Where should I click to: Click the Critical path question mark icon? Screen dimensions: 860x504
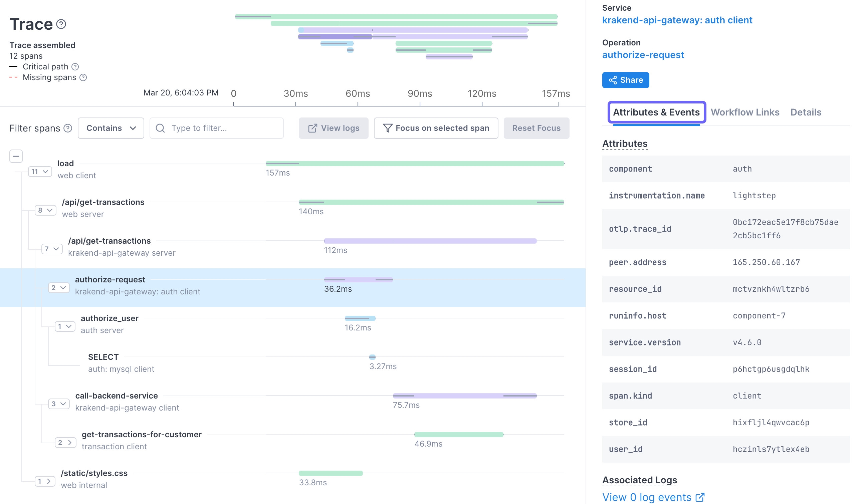pos(76,66)
